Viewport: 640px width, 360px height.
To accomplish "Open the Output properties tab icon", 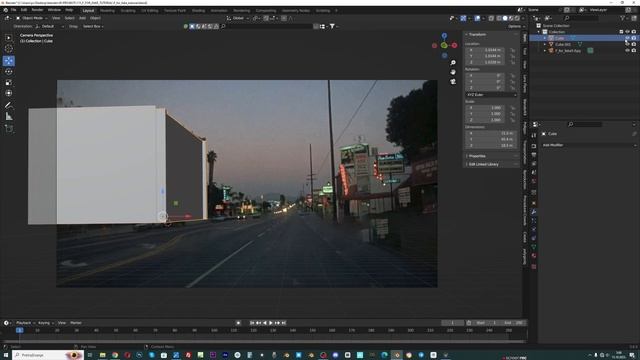I will pyautogui.click(x=534, y=155).
